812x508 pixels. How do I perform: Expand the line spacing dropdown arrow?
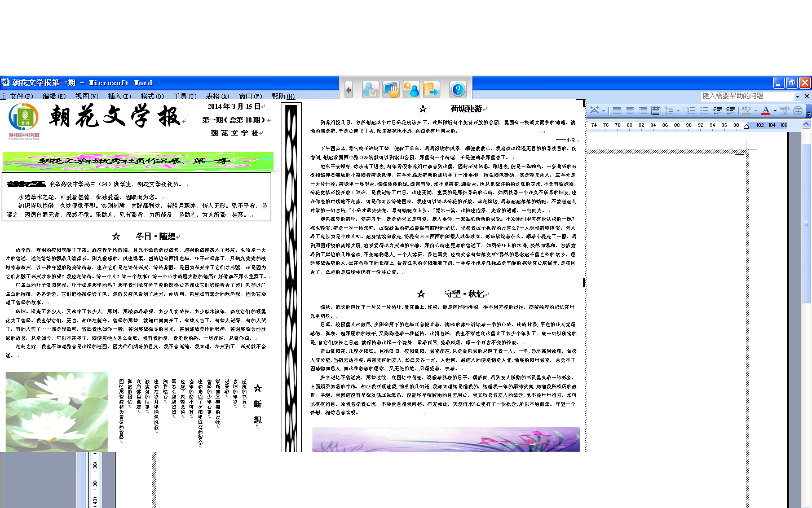pyautogui.click(x=678, y=111)
